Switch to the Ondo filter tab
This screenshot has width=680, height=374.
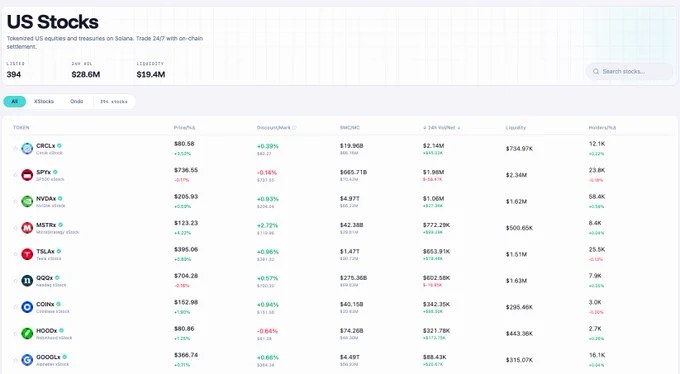tap(77, 102)
